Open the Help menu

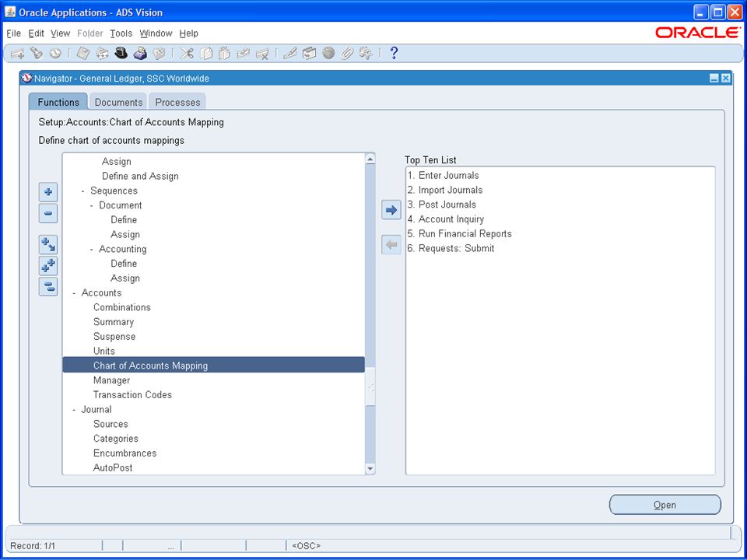pyautogui.click(x=188, y=33)
